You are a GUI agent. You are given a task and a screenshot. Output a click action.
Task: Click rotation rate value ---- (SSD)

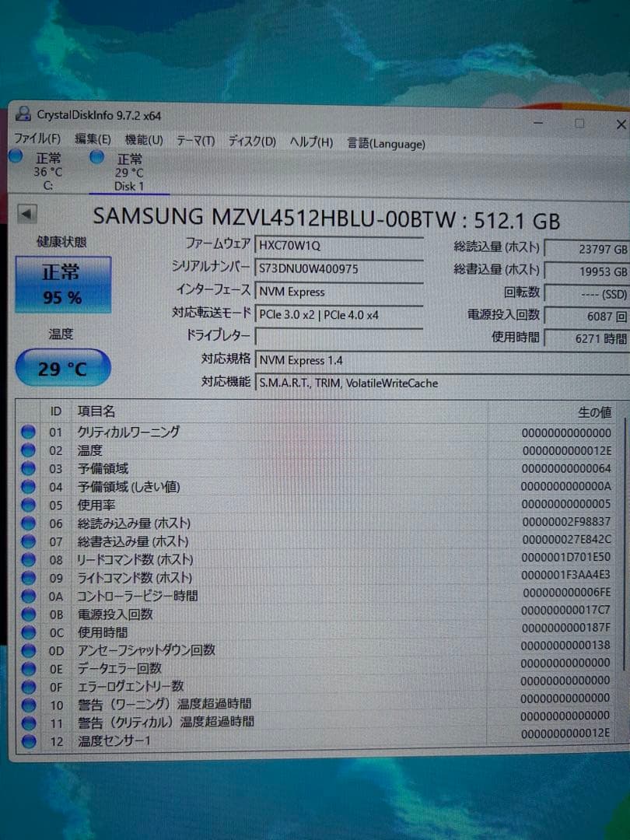587,294
